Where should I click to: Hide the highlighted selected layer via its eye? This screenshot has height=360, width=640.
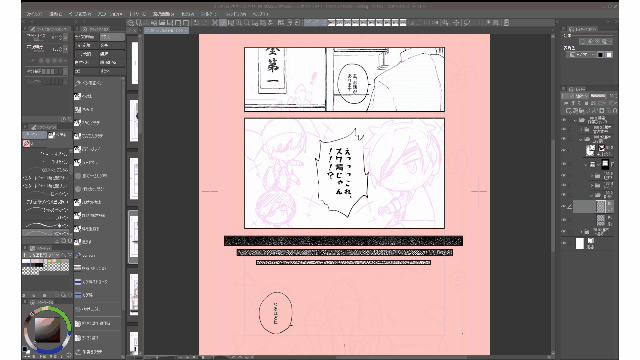[564, 206]
